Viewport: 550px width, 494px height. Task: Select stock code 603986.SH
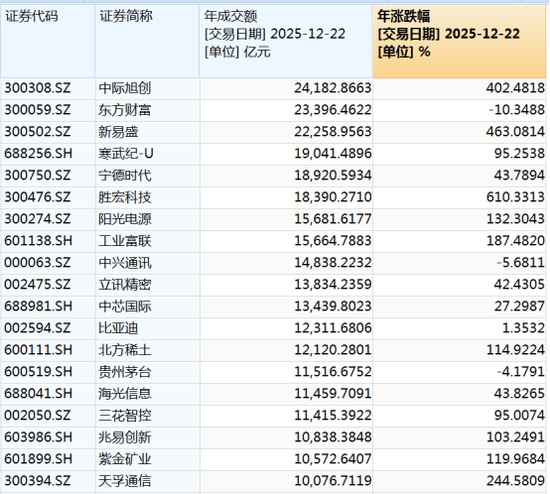(38, 437)
